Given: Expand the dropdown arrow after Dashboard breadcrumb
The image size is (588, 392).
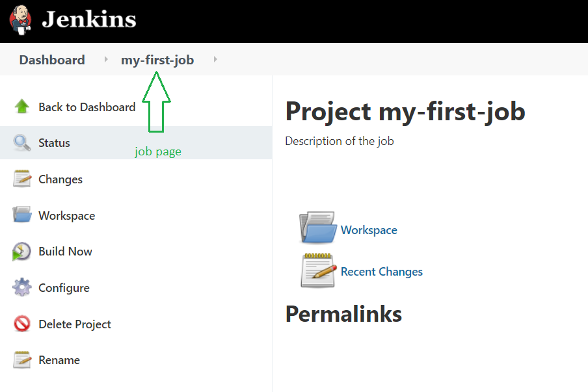Looking at the screenshot, I should (x=106, y=59).
